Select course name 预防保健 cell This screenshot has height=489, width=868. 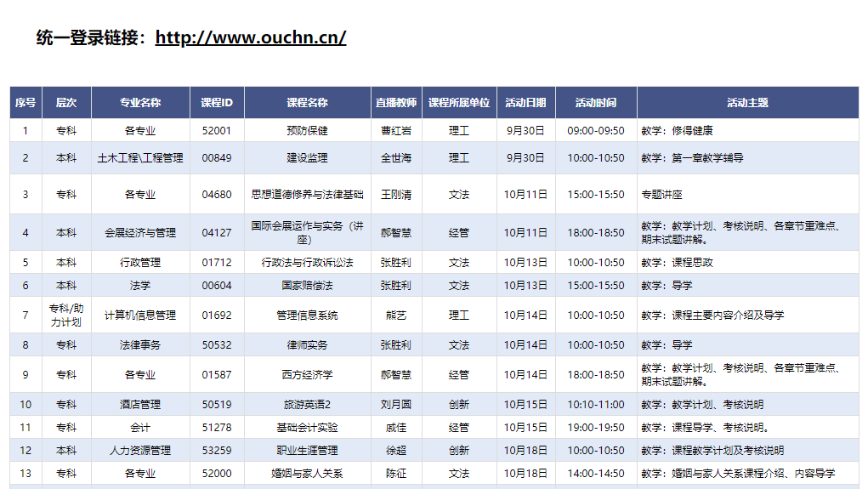tap(307, 131)
